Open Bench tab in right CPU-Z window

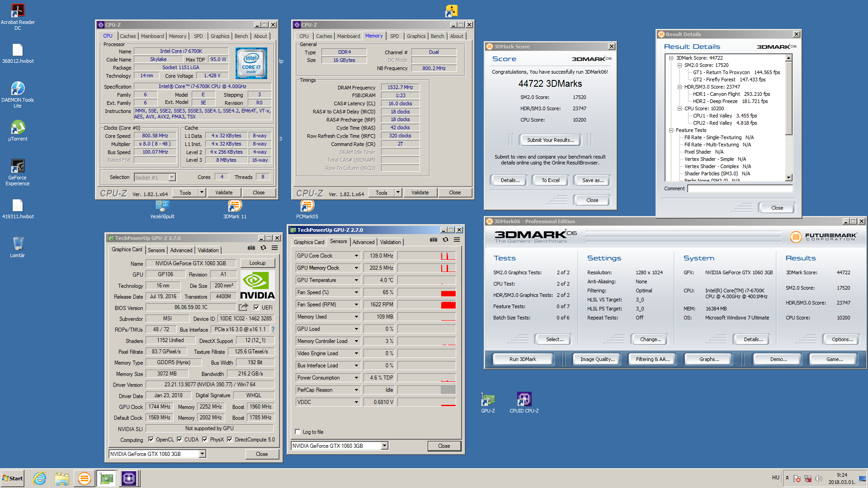[437, 36]
